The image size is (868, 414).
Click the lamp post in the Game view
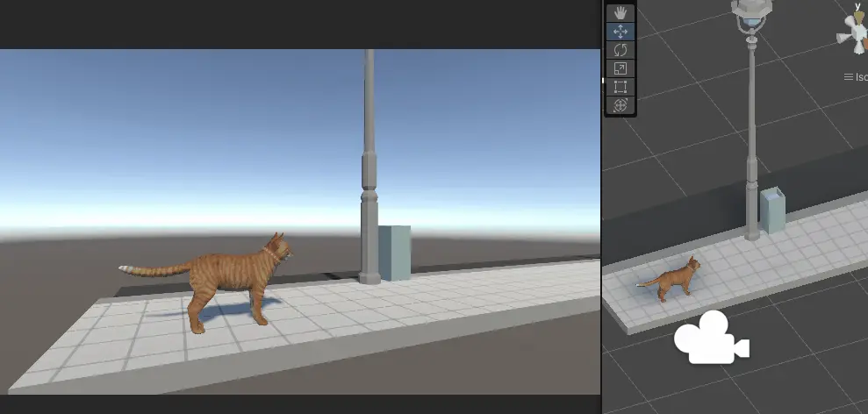[369, 166]
